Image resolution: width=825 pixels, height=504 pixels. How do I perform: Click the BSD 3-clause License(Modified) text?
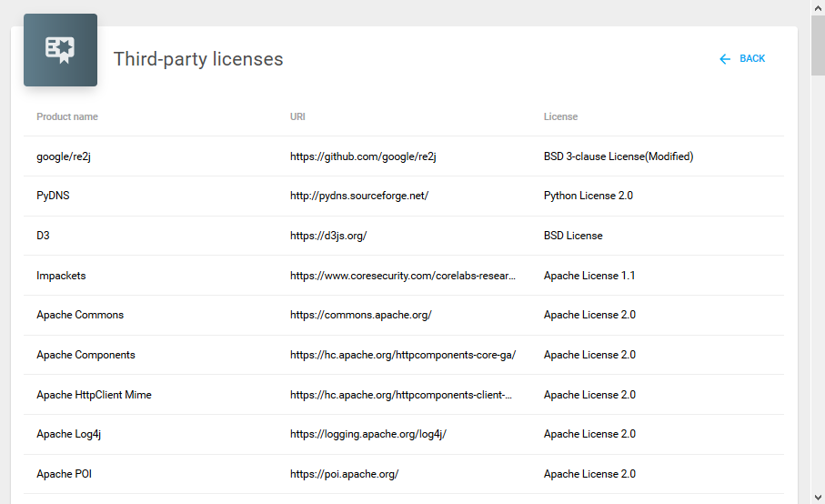(618, 156)
